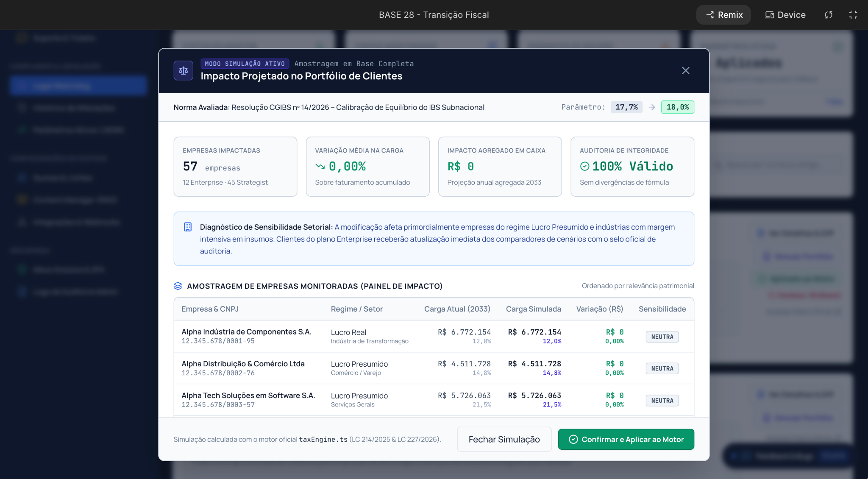This screenshot has height=479, width=868.
Task: Click the check icon inside Confirmar button
Action: point(573,439)
